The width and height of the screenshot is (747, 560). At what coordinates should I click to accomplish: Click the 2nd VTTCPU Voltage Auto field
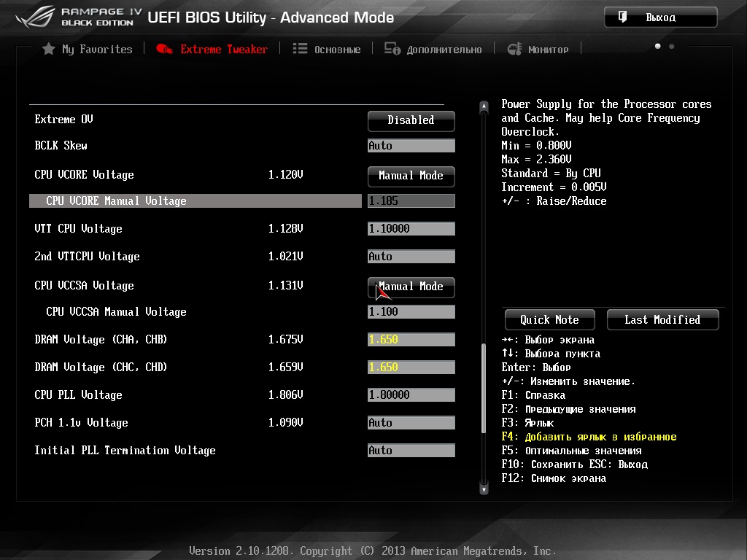(x=411, y=256)
